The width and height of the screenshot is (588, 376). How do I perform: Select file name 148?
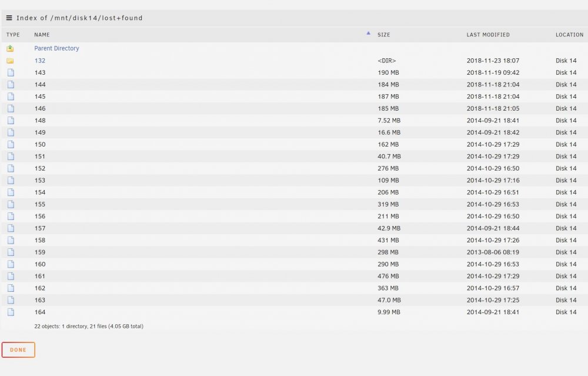point(40,121)
